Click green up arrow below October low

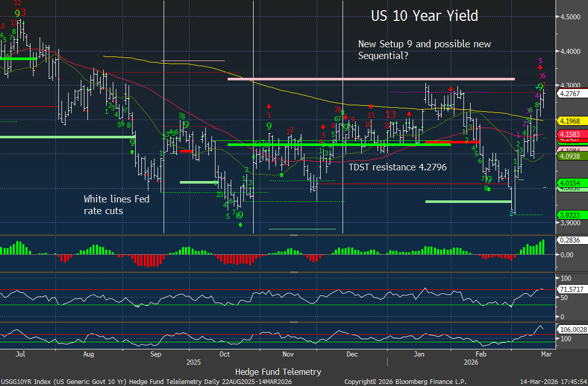click(x=240, y=224)
